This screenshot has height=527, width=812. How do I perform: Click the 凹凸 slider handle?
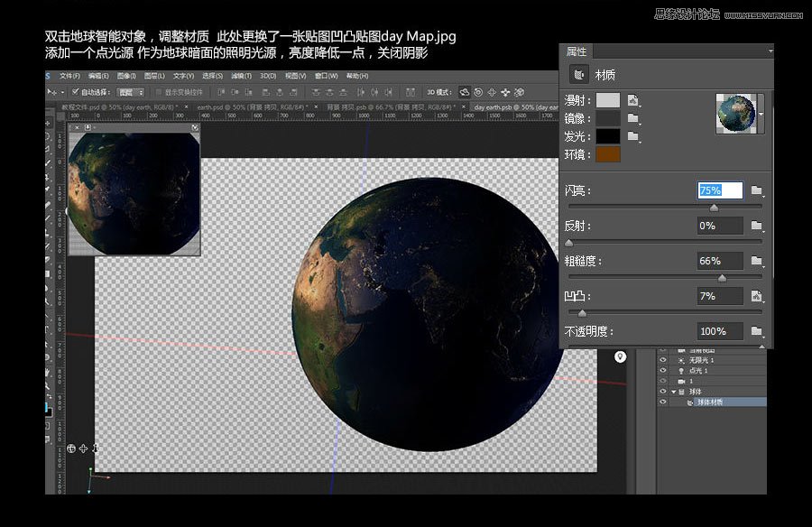point(582,313)
